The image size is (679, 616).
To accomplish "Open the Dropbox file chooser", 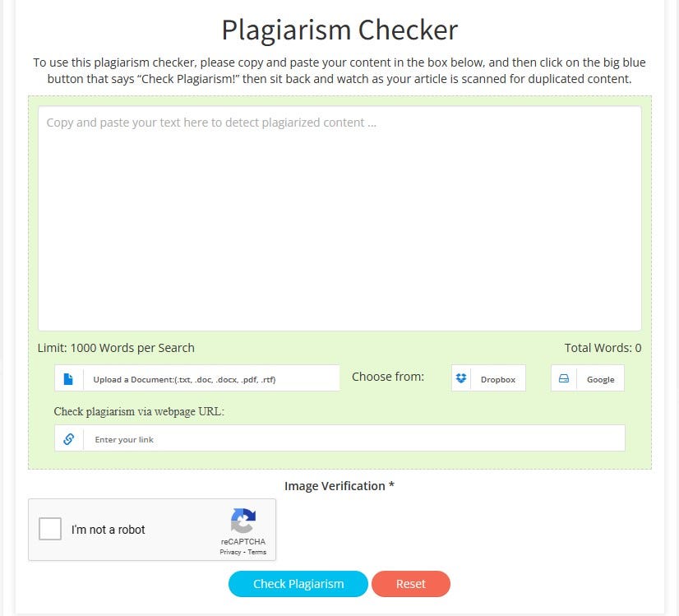I will pyautogui.click(x=488, y=378).
